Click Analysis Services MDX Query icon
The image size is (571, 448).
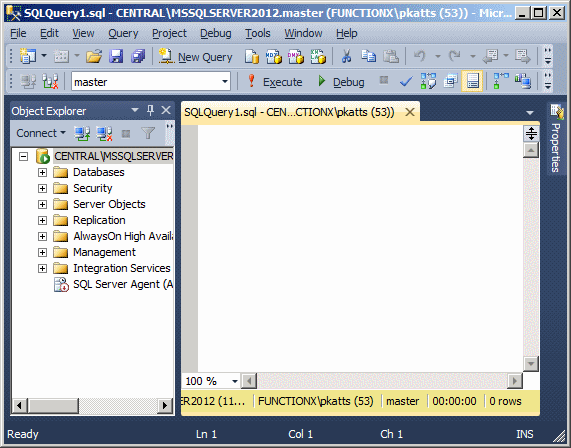pos(274,56)
